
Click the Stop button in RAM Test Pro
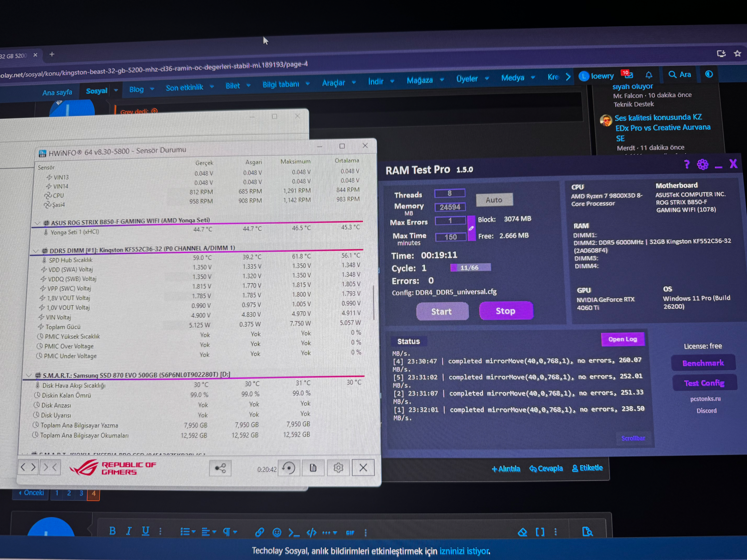(x=506, y=311)
